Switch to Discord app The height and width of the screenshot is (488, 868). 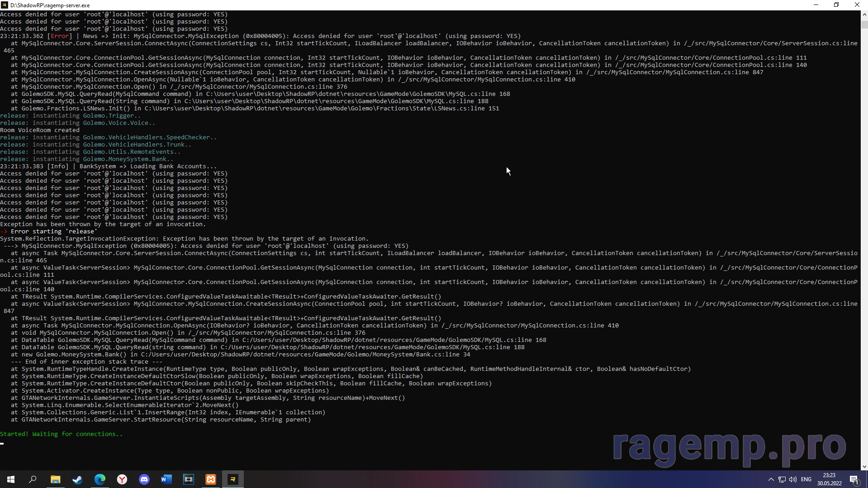click(x=144, y=479)
